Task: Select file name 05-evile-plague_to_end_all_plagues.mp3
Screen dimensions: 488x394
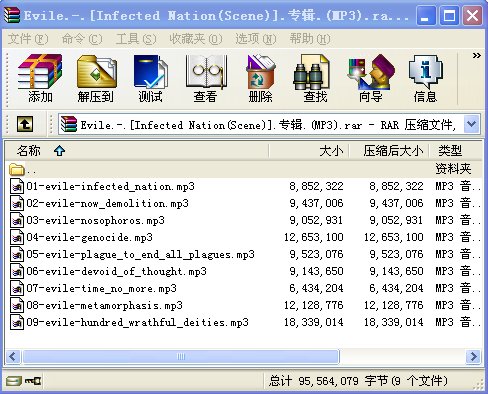Action: 140,254
